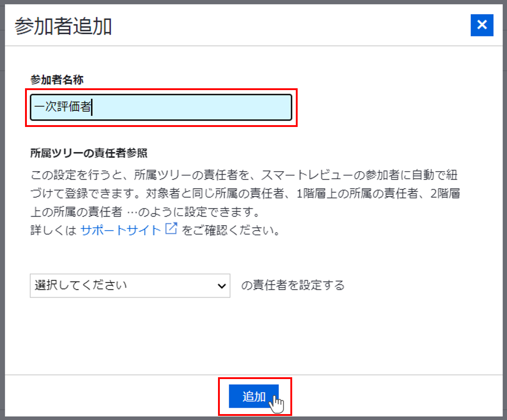Click the 所属ツリーの責任者参照 heading
The image size is (507, 420).
[89, 153]
